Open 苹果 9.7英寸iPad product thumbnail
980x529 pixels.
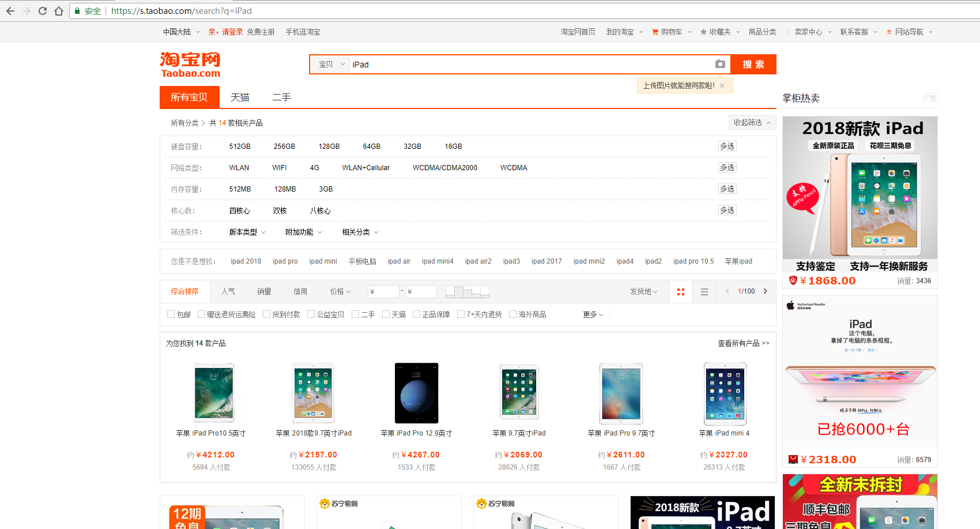click(x=519, y=393)
